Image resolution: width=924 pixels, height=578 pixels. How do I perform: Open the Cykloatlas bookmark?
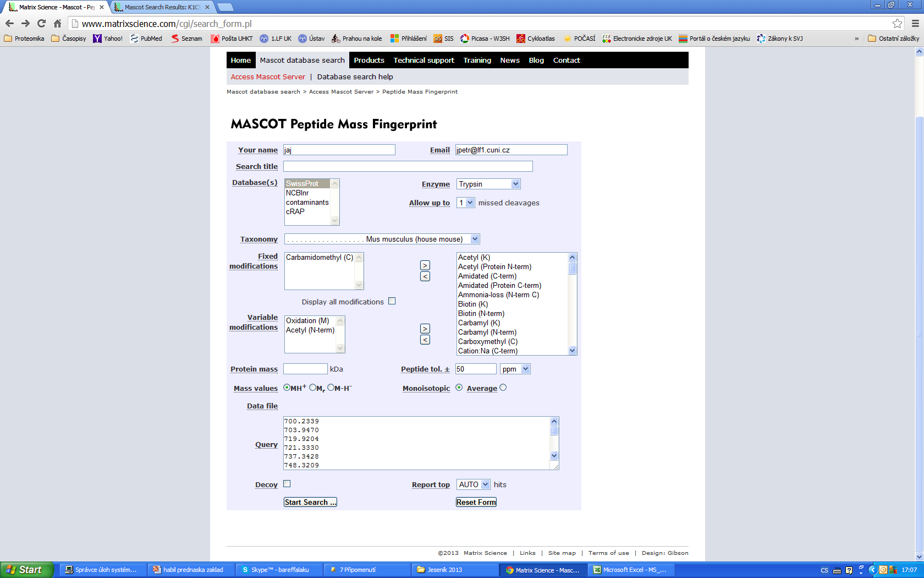coord(535,39)
